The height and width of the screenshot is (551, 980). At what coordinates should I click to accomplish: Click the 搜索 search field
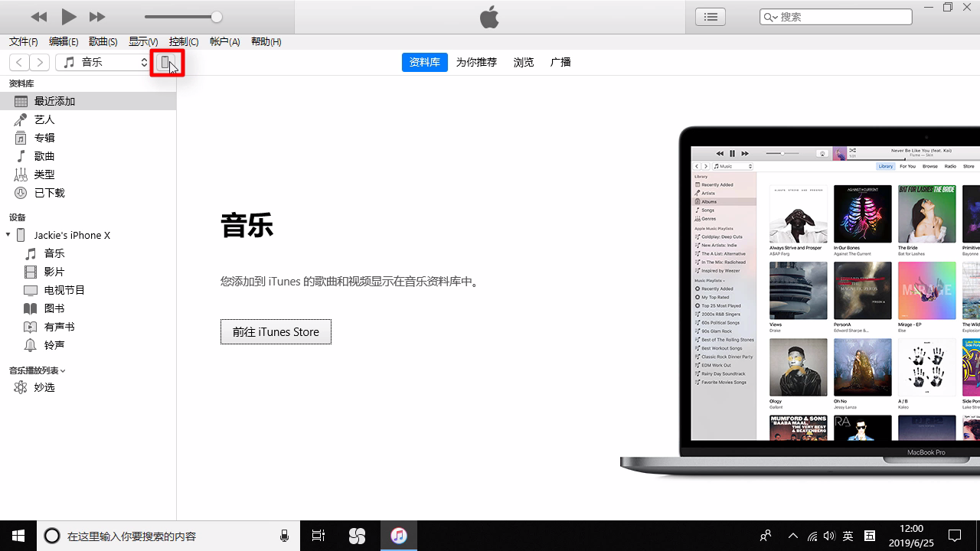835,17
